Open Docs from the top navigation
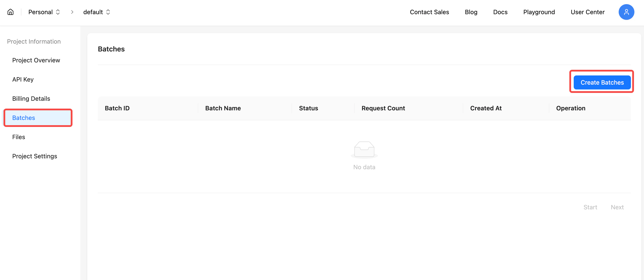Viewport: 644px width, 280px height. click(x=500, y=12)
